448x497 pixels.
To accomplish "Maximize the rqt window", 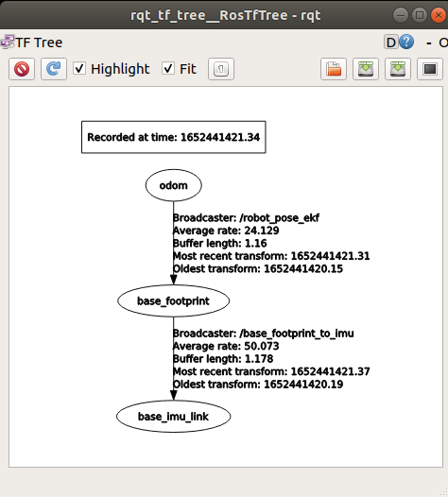I will [420, 15].
